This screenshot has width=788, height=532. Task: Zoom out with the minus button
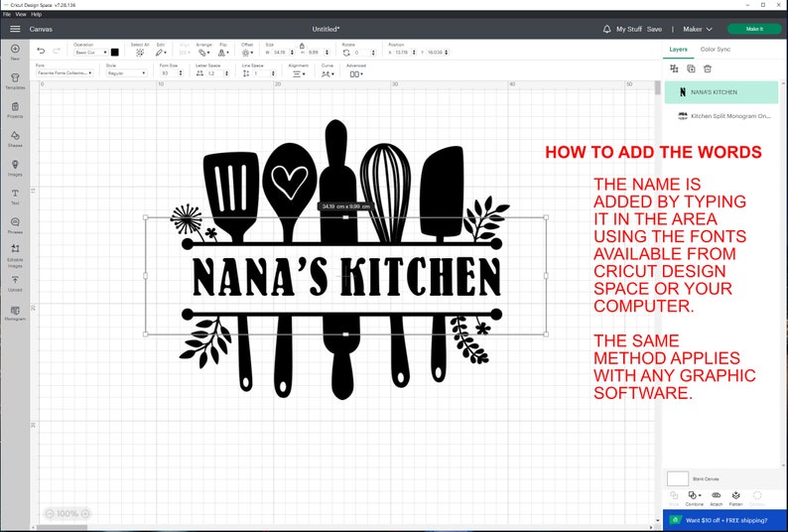[x=50, y=513]
